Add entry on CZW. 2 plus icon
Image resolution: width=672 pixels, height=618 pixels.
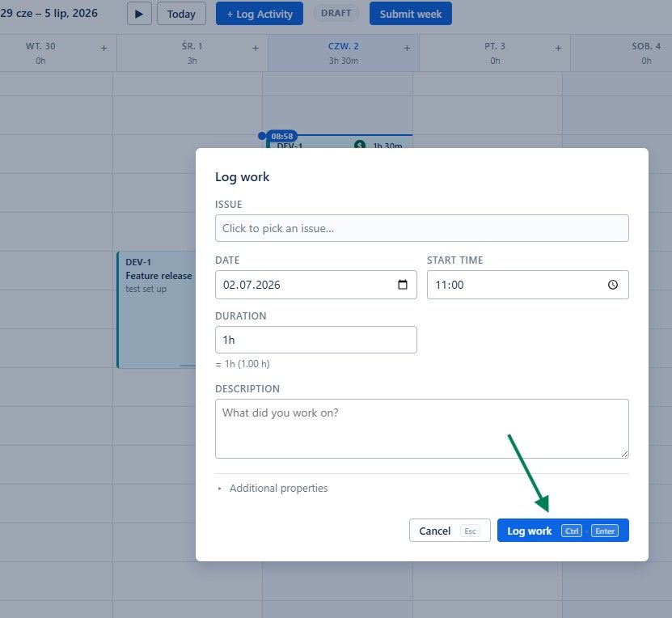pyautogui.click(x=407, y=48)
